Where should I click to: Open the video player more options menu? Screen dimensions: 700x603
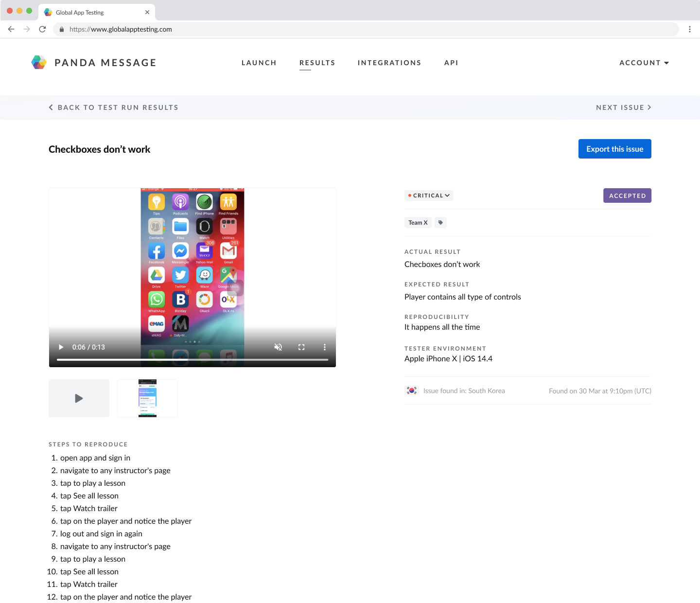325,347
